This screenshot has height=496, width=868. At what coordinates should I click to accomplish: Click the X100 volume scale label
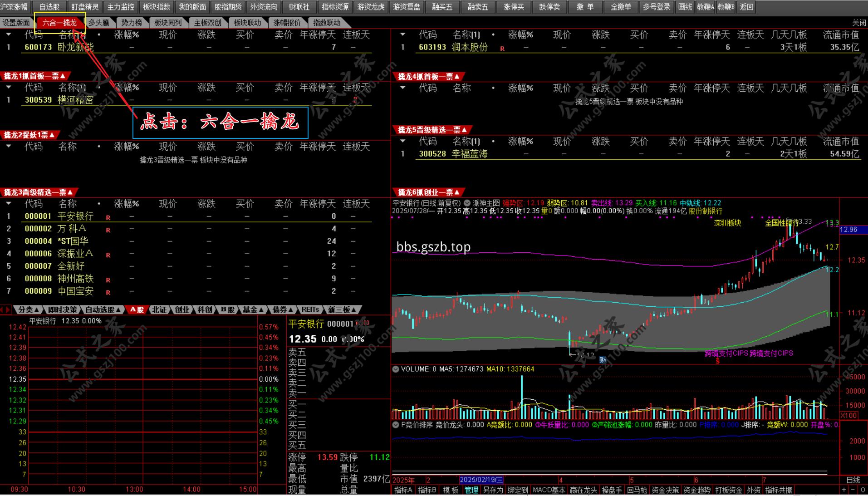click(x=849, y=415)
